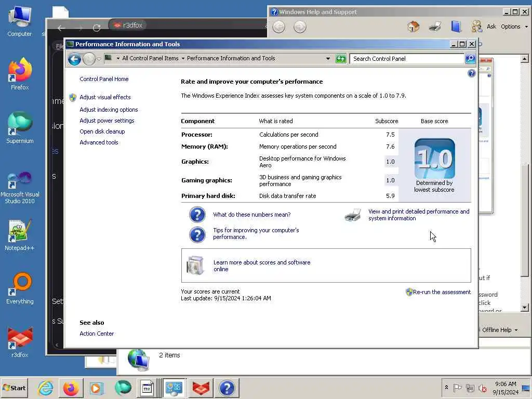Click the Action Center flag tray icon
This screenshot has height=399, width=532.
(457, 388)
